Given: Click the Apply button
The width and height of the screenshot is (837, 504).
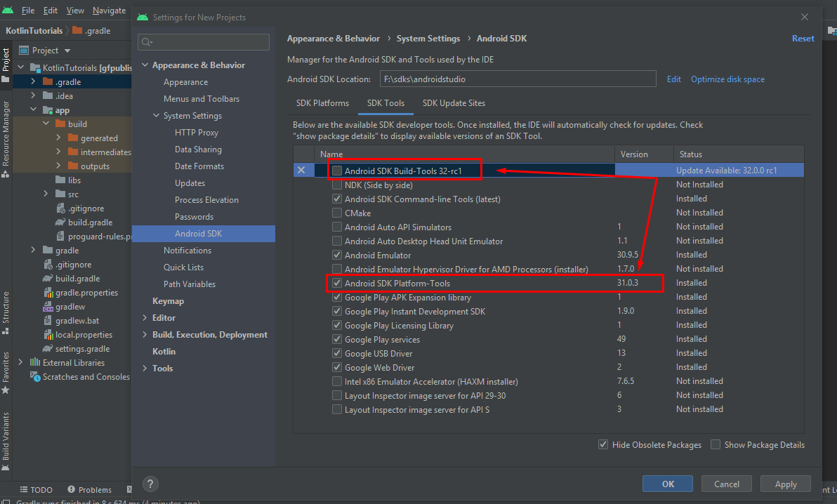Looking at the screenshot, I should (786, 484).
